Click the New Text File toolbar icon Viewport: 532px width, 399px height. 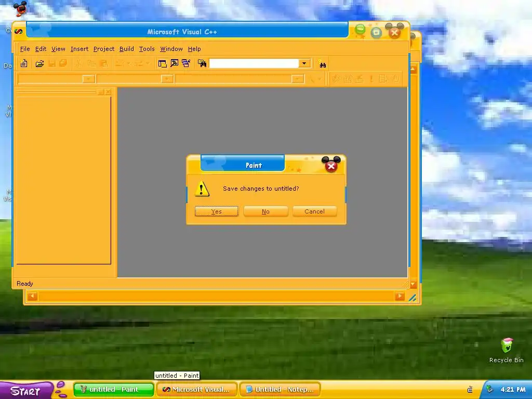[24, 63]
